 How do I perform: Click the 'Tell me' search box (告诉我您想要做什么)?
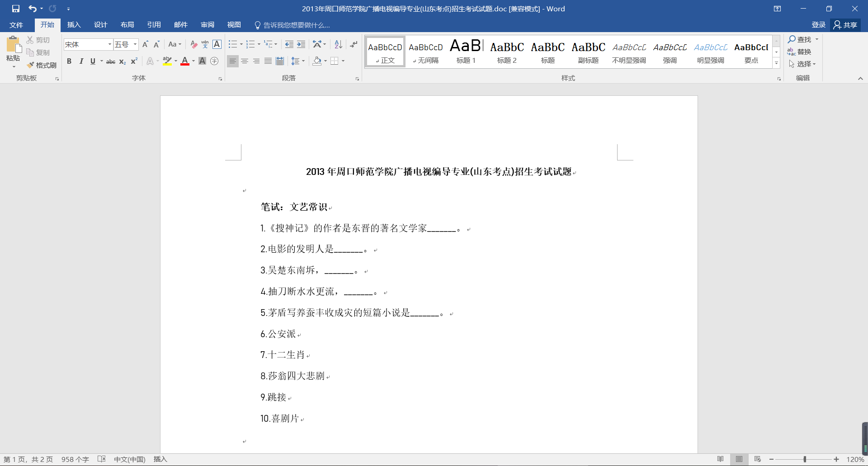tap(296, 25)
